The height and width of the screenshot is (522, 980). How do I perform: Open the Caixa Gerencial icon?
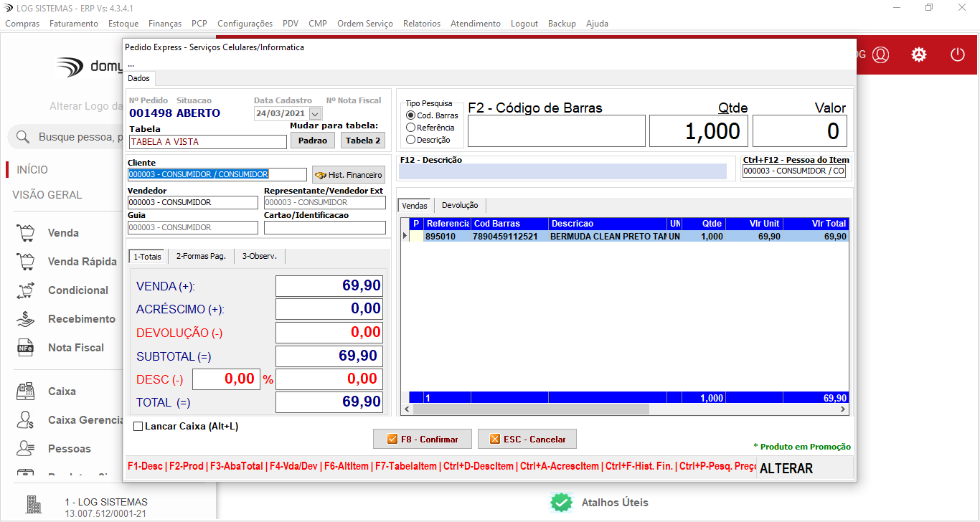[26, 420]
